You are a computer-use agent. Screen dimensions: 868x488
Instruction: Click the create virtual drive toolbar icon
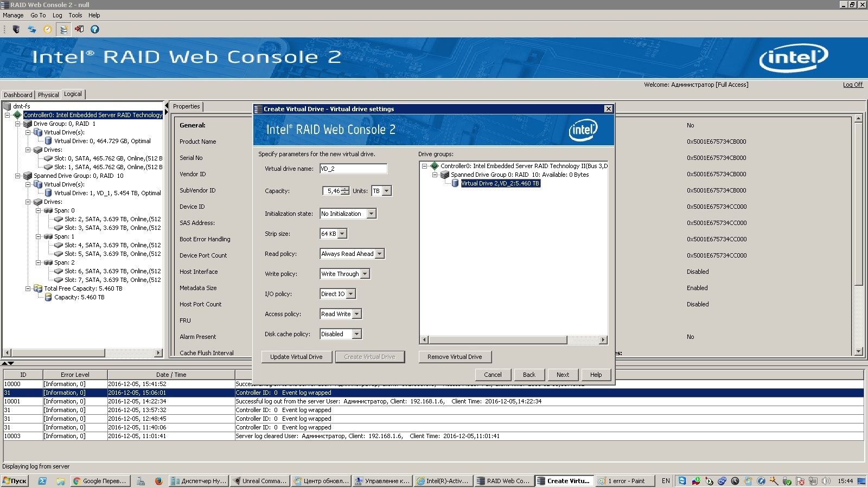coord(63,29)
